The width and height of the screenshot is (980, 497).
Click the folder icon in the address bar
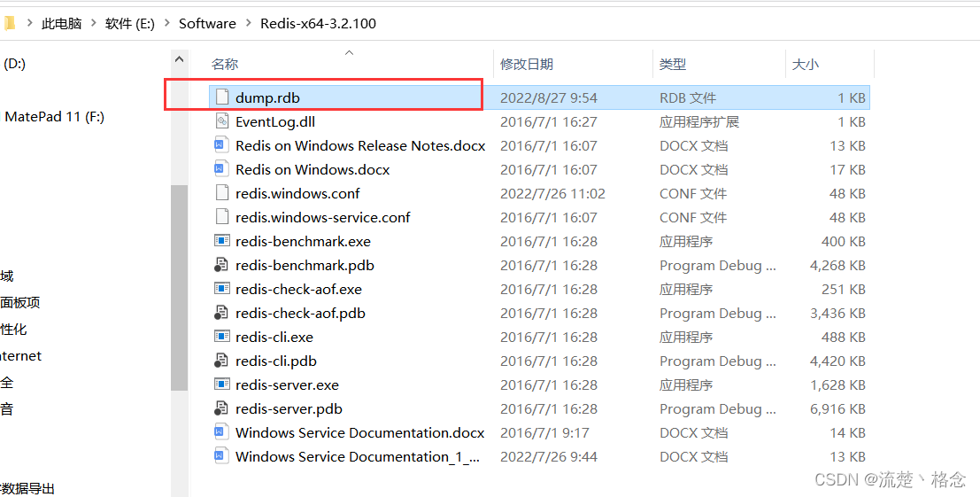[9, 24]
